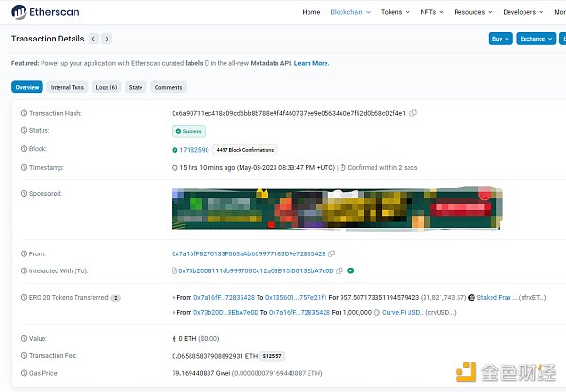Screen dimensions: 566x392
Task: Click help icon beside Transaction Fee
Action: (21, 356)
